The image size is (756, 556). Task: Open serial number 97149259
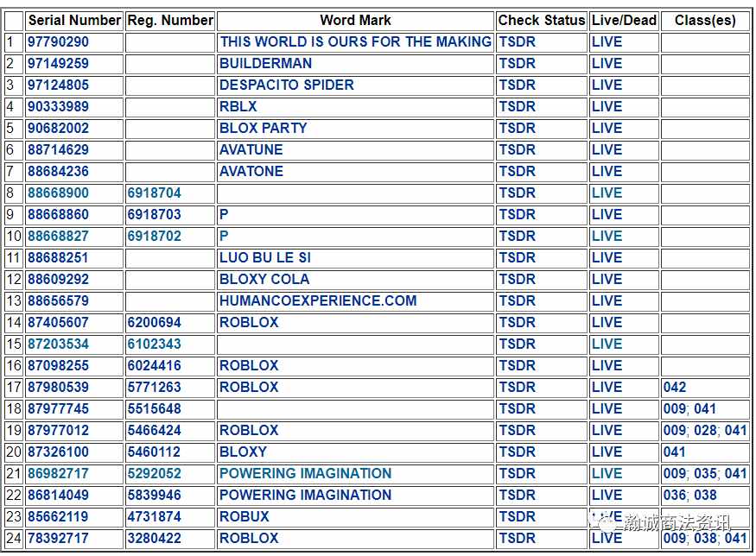click(58, 64)
